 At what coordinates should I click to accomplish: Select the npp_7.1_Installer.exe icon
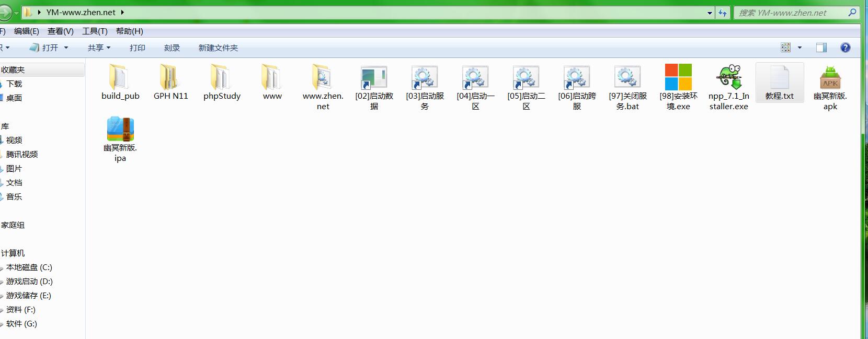click(728, 78)
